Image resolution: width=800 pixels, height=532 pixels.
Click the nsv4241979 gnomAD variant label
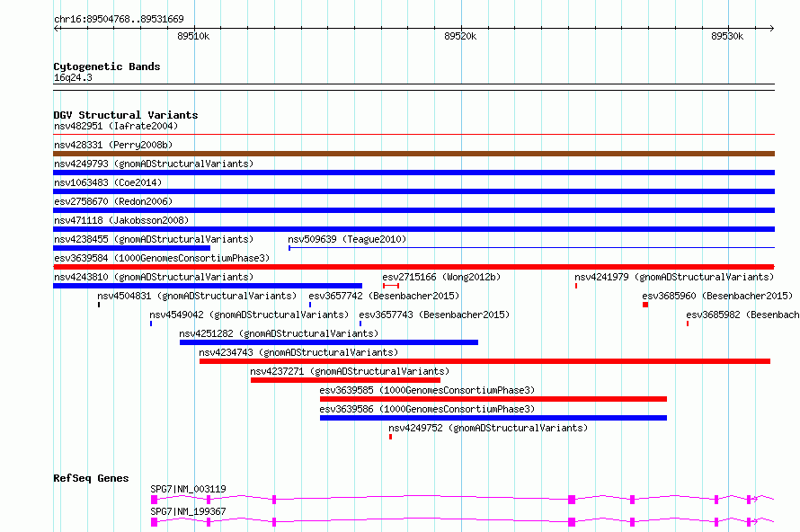[x=674, y=277]
